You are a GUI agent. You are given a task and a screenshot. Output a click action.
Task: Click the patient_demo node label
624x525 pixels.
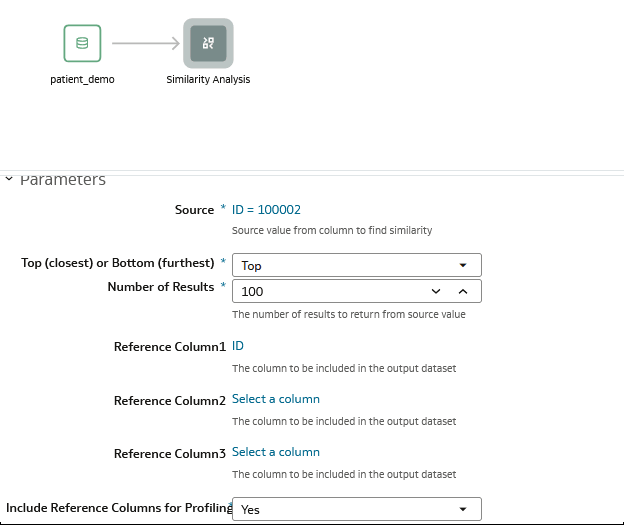point(82,79)
